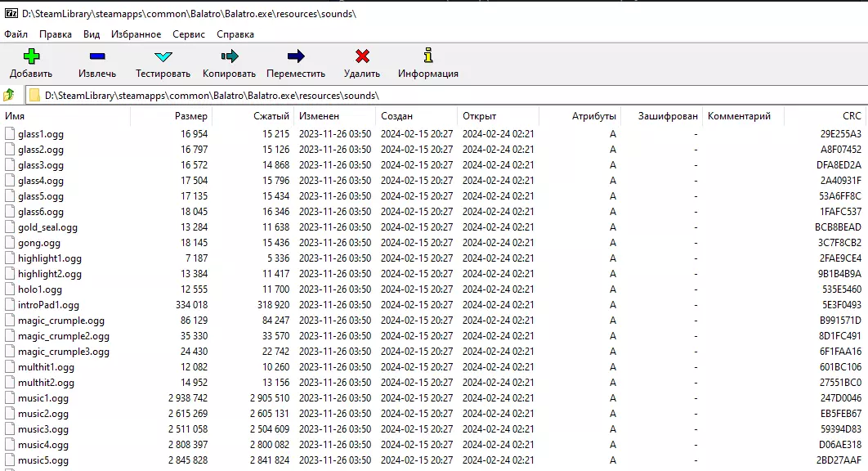Select the glass4.ogg file name
The width and height of the screenshot is (868, 471).
point(40,181)
